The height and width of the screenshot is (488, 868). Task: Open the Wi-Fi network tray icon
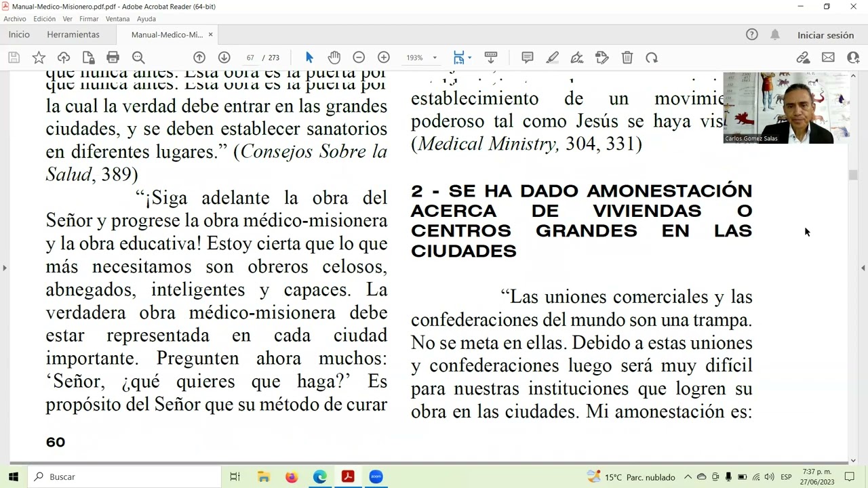(x=756, y=477)
